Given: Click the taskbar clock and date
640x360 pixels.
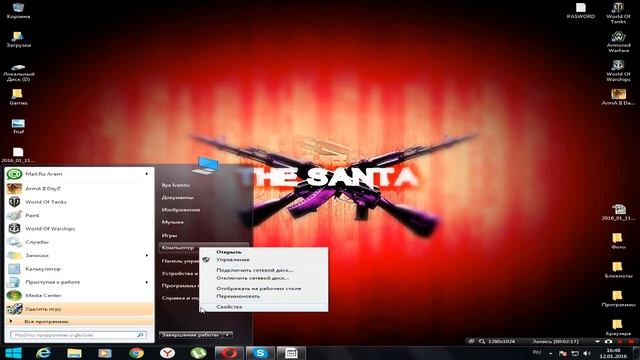Looking at the screenshot, I should 613,353.
